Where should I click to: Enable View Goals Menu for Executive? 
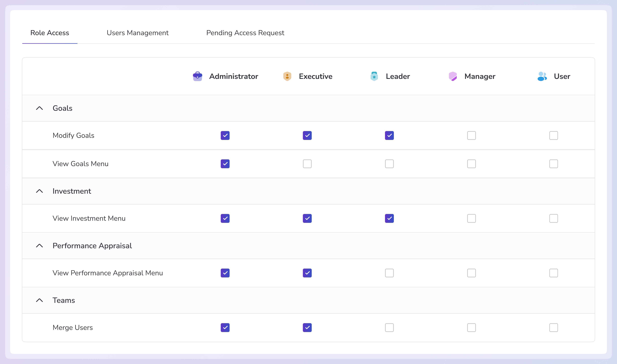[x=307, y=164]
